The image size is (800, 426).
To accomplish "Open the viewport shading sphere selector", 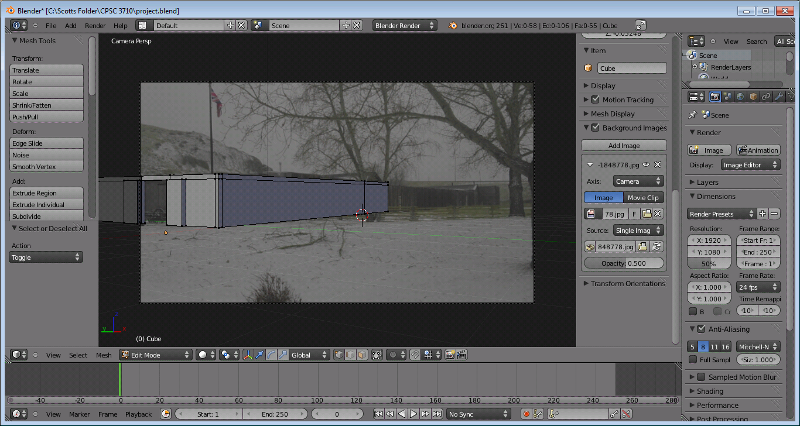I will point(206,355).
